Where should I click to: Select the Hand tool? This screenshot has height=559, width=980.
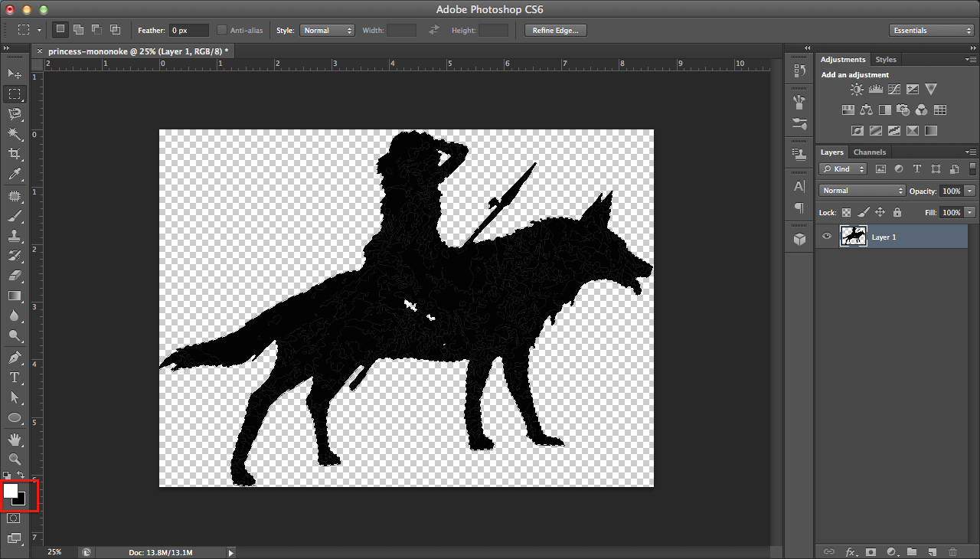(x=15, y=440)
